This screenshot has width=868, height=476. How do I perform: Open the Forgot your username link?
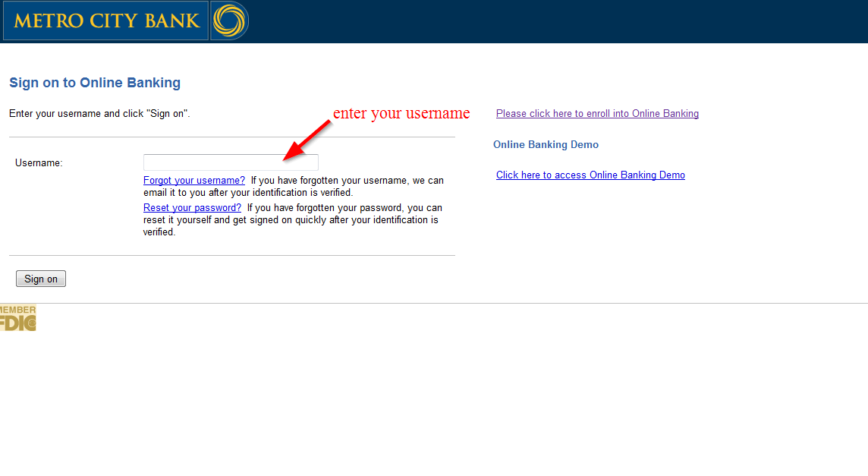[x=193, y=181]
